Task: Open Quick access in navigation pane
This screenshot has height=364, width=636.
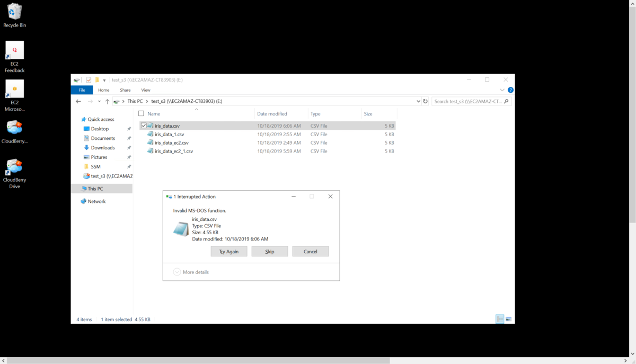Action: (x=101, y=119)
